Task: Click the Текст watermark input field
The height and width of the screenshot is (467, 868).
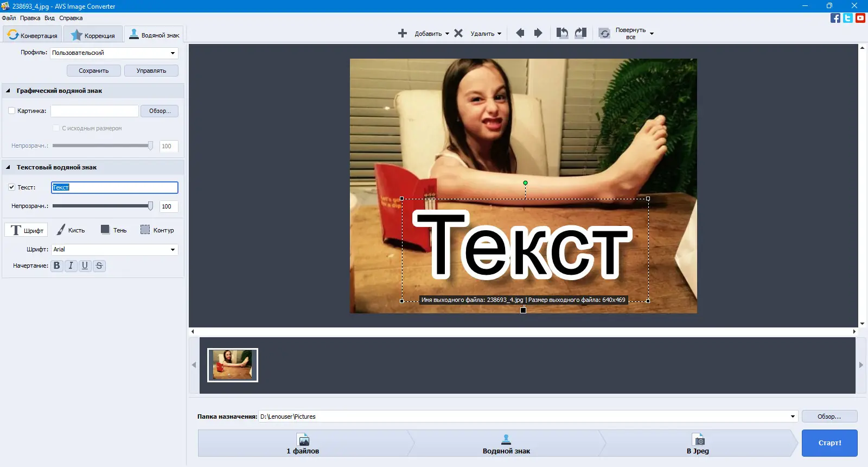Action: pos(114,187)
